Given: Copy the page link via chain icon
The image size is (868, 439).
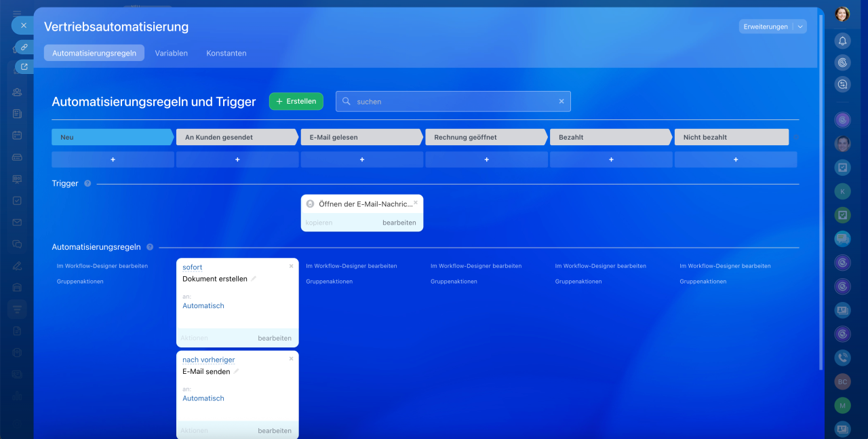Looking at the screenshot, I should [24, 47].
